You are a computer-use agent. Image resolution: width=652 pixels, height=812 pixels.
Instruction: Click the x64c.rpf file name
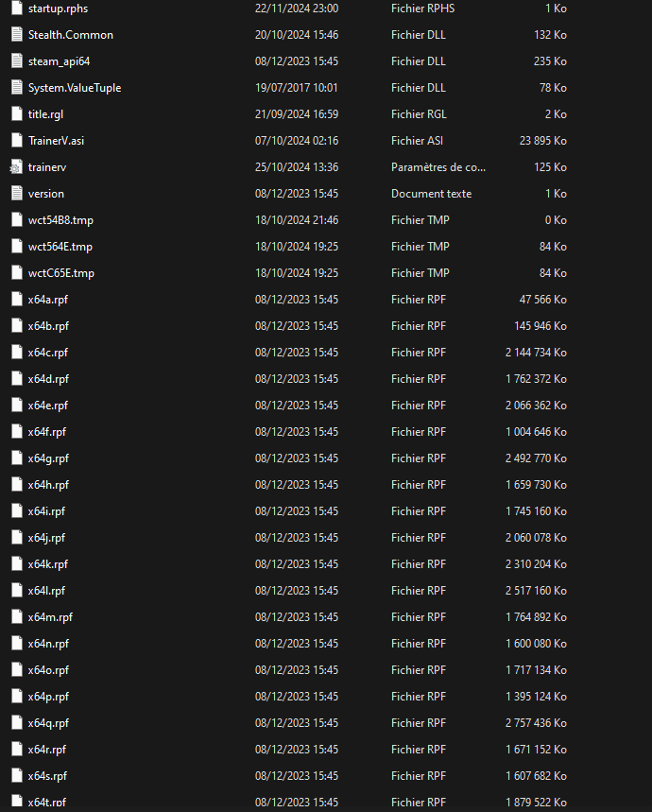tap(47, 353)
